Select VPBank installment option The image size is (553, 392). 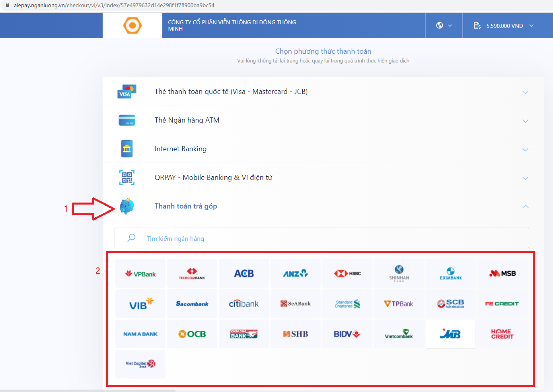[140, 273]
